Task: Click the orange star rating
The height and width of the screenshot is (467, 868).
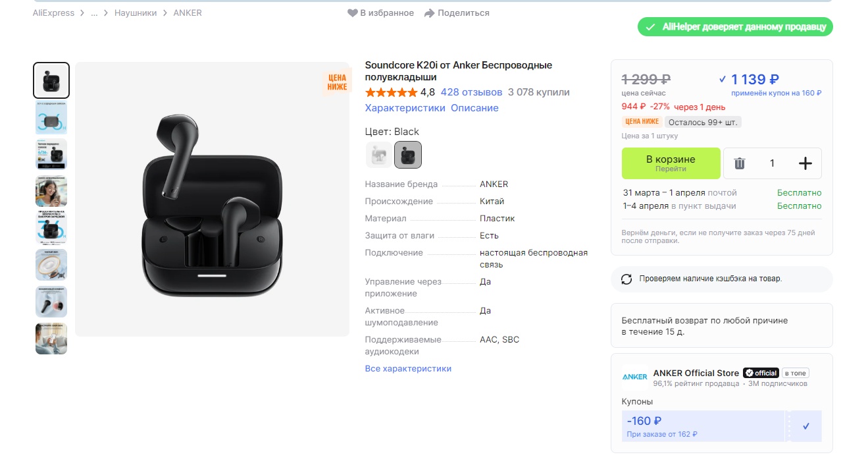Action: pos(391,92)
